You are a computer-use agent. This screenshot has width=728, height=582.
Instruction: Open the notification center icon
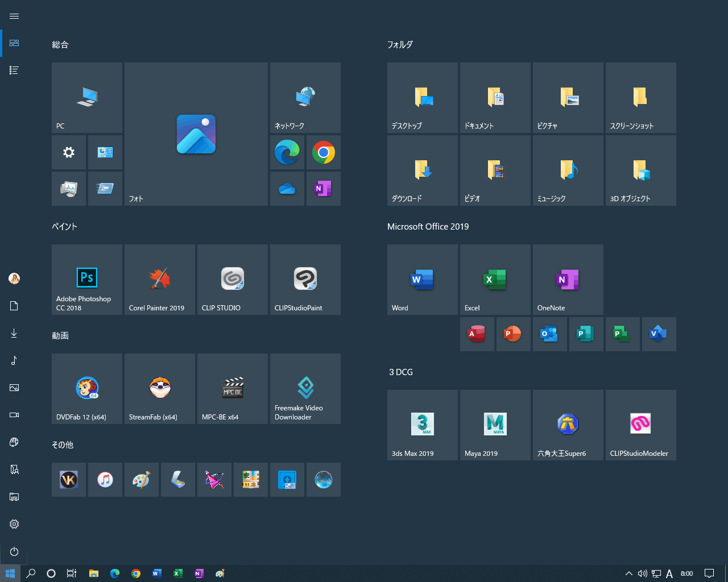click(x=709, y=573)
